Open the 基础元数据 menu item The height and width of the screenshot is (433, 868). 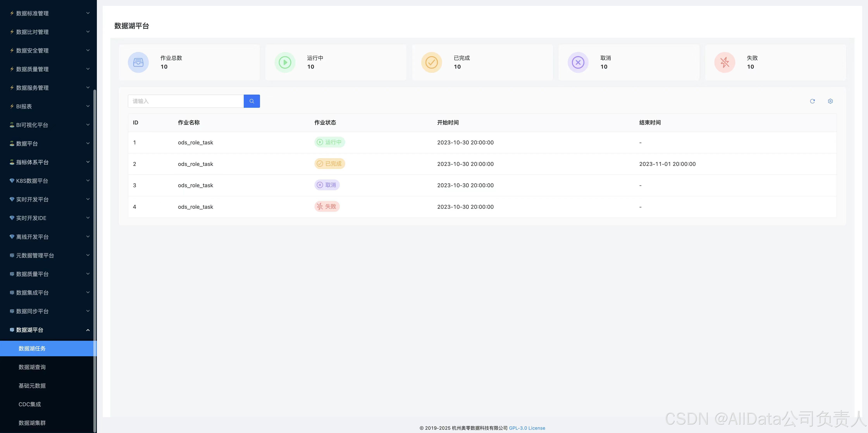(x=32, y=386)
